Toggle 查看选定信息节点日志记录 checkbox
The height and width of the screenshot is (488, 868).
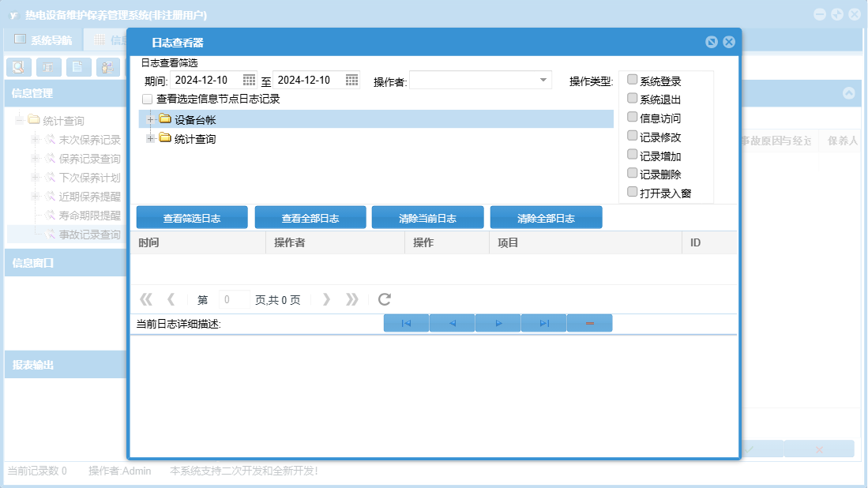147,99
